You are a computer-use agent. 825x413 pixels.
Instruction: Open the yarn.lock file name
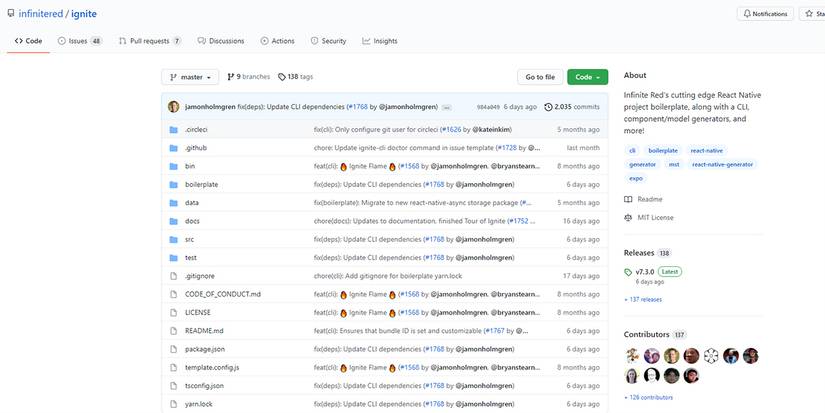pos(198,404)
